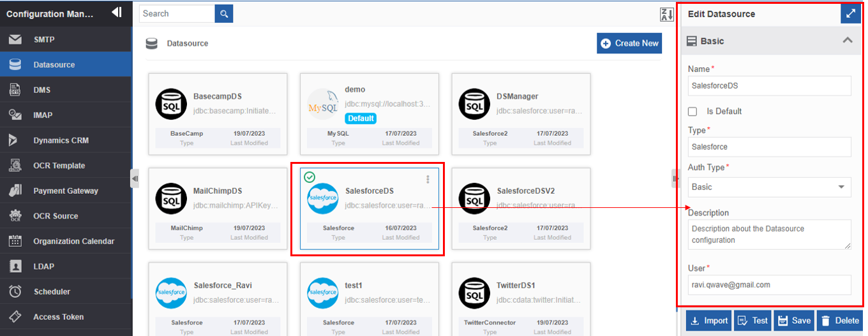Click the IMAP mail icon
This screenshot has height=336, width=868.
(15, 115)
